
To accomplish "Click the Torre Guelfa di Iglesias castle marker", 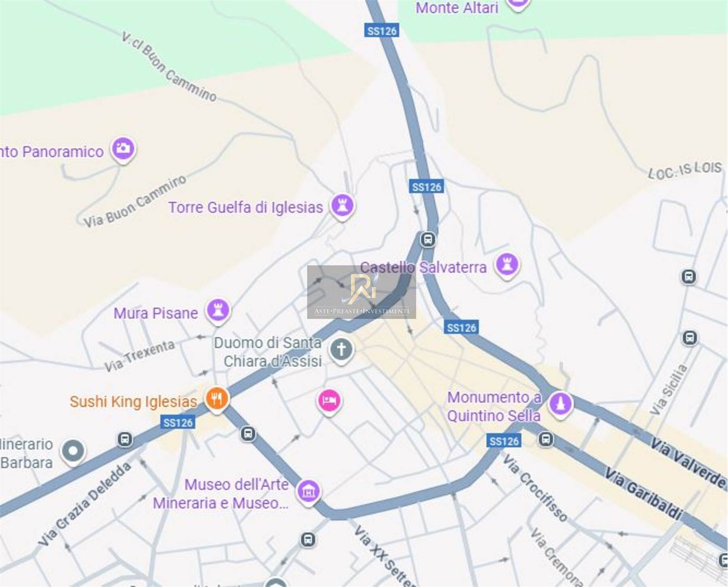I will click(343, 206).
